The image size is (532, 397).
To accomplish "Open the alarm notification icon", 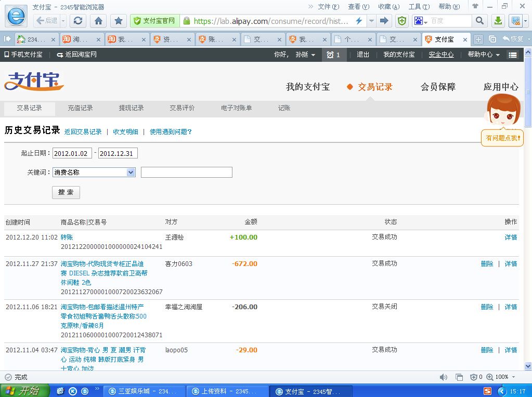I will click(x=333, y=55).
